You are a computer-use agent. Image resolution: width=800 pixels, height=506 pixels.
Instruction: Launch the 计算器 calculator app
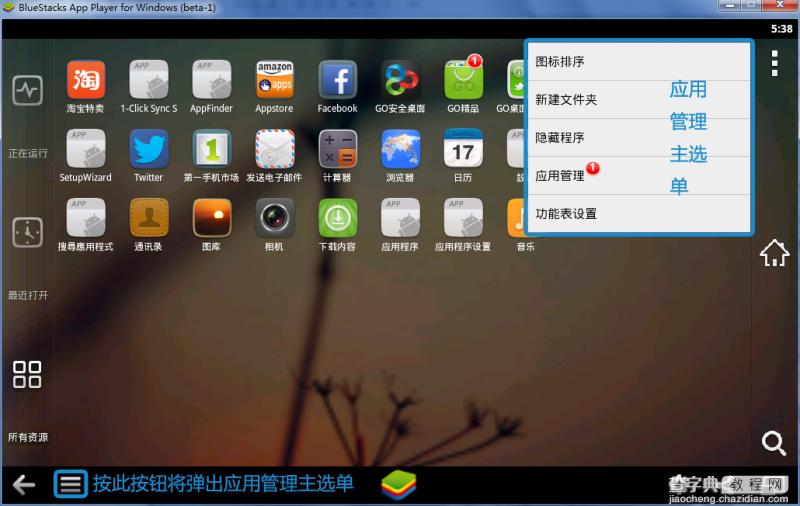click(x=337, y=149)
